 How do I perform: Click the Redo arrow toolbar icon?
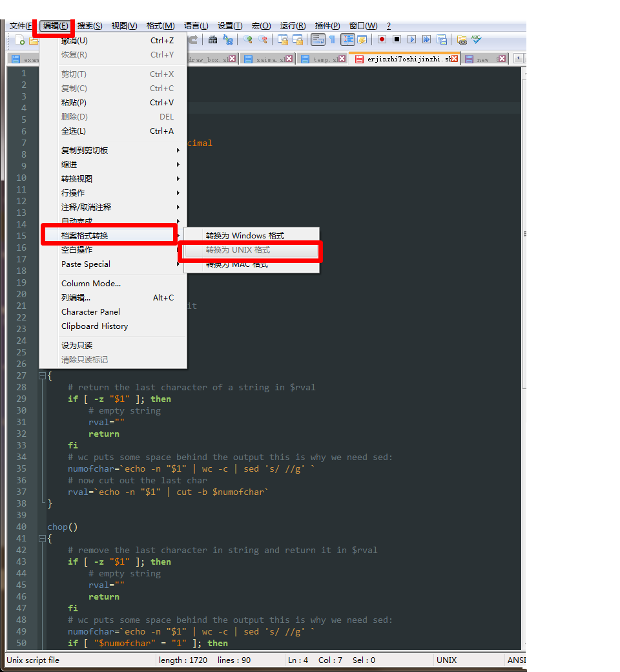pyautogui.click(x=194, y=40)
